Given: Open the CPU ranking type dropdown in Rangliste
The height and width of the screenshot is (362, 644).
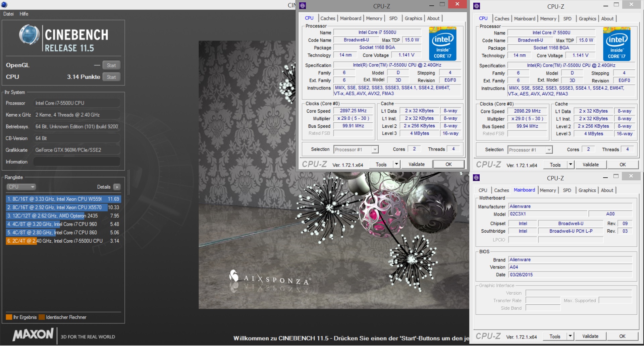Looking at the screenshot, I should (21, 187).
